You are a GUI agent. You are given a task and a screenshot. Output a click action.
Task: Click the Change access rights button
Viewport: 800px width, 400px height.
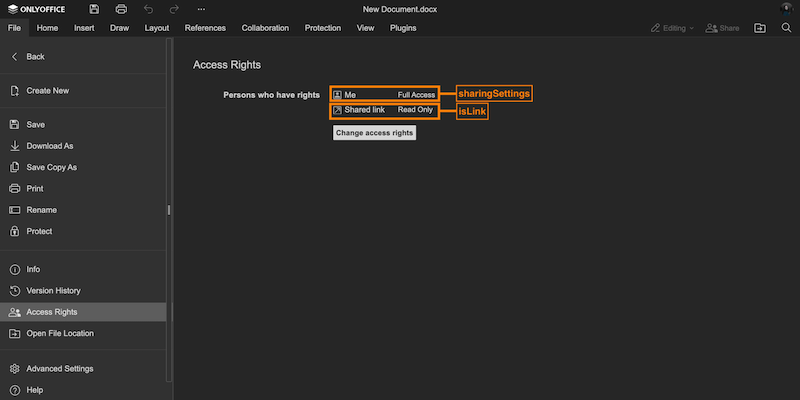[374, 132]
